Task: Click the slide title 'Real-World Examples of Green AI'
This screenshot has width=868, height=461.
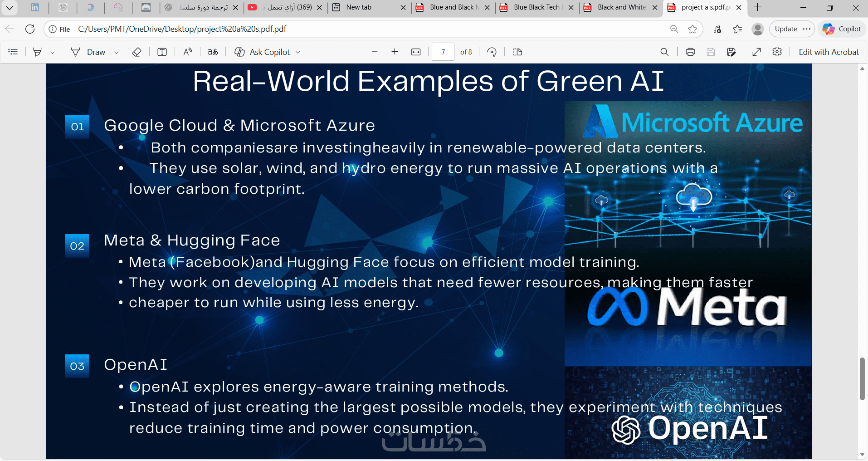Action: [429, 81]
